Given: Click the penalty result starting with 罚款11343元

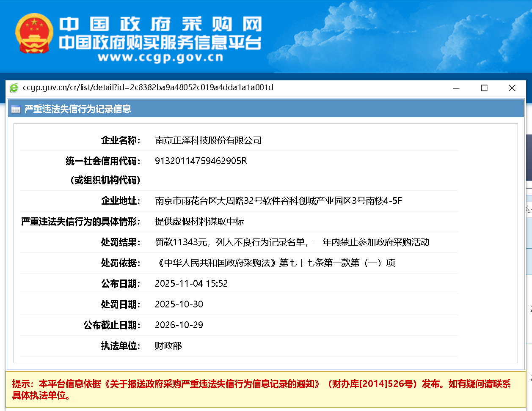Looking at the screenshot, I should 292,242.
